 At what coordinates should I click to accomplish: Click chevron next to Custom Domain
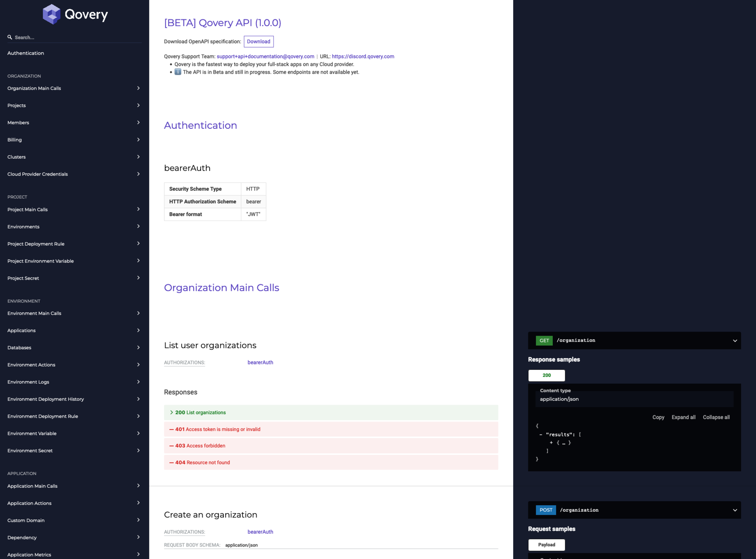(x=138, y=520)
